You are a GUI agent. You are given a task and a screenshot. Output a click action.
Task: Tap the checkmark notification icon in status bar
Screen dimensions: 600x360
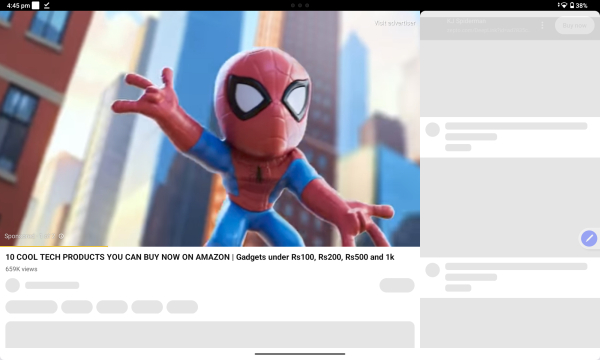47,5
